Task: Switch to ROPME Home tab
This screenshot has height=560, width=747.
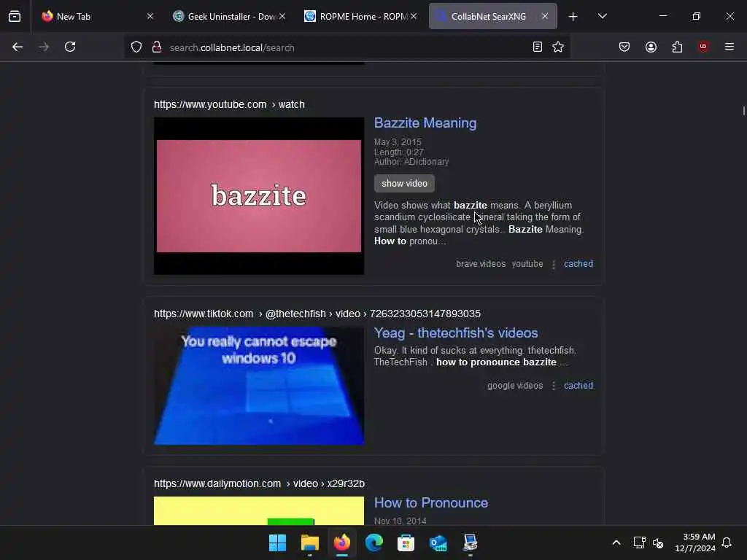Action: pyautogui.click(x=360, y=16)
